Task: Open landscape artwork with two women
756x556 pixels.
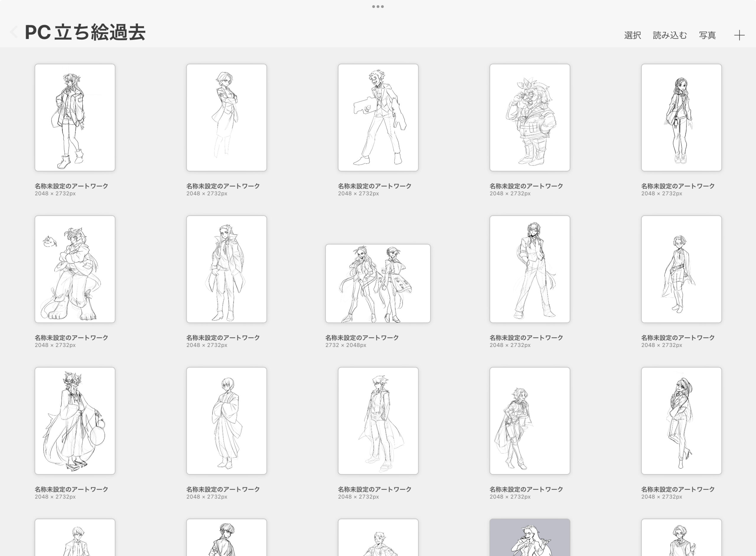Action: (378, 283)
